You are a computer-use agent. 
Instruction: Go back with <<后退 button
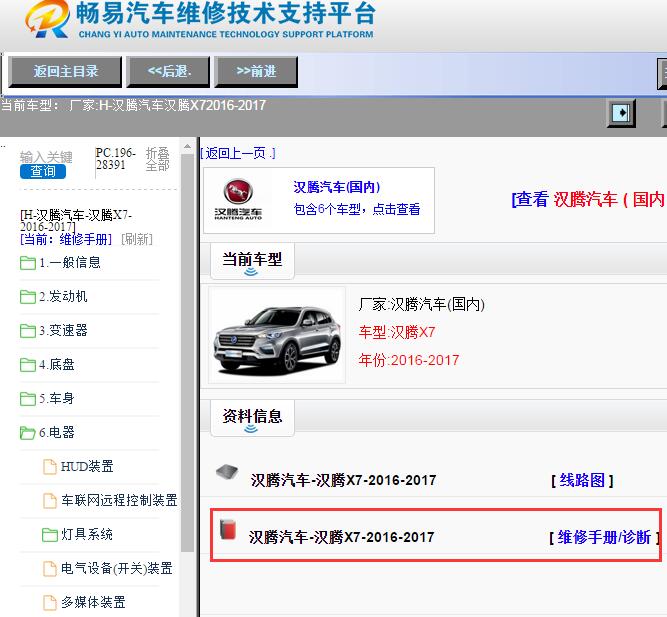click(x=168, y=71)
